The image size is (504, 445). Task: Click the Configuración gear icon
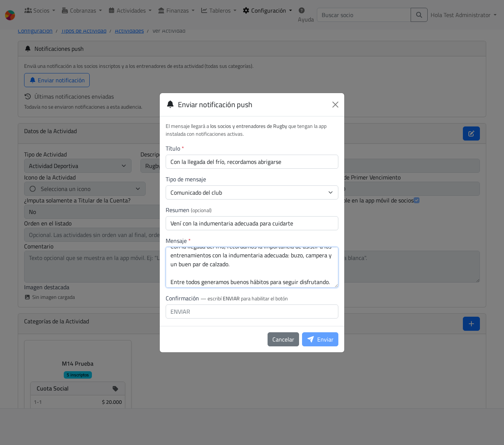(246, 10)
